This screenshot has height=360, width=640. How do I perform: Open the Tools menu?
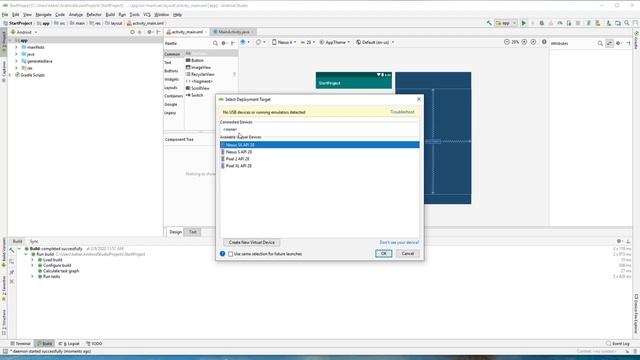[134, 14]
